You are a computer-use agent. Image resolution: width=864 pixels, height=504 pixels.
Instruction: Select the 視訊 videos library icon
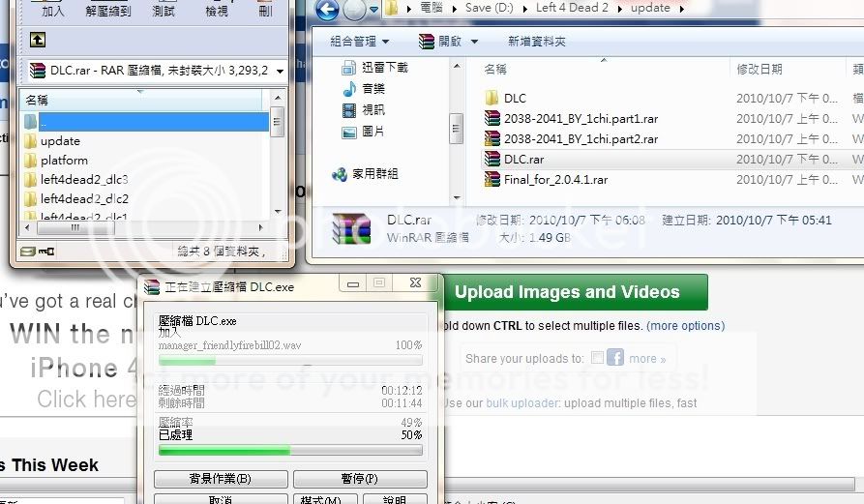349,109
